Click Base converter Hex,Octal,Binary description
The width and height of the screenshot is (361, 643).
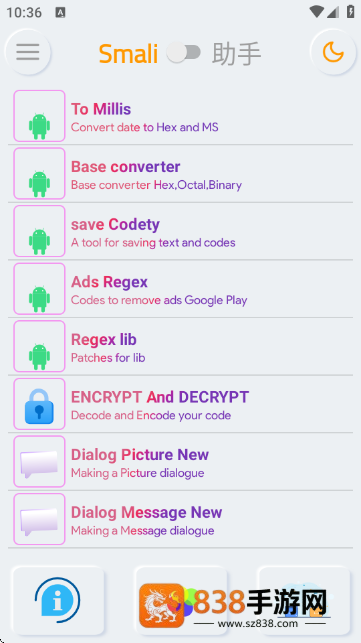156,185
